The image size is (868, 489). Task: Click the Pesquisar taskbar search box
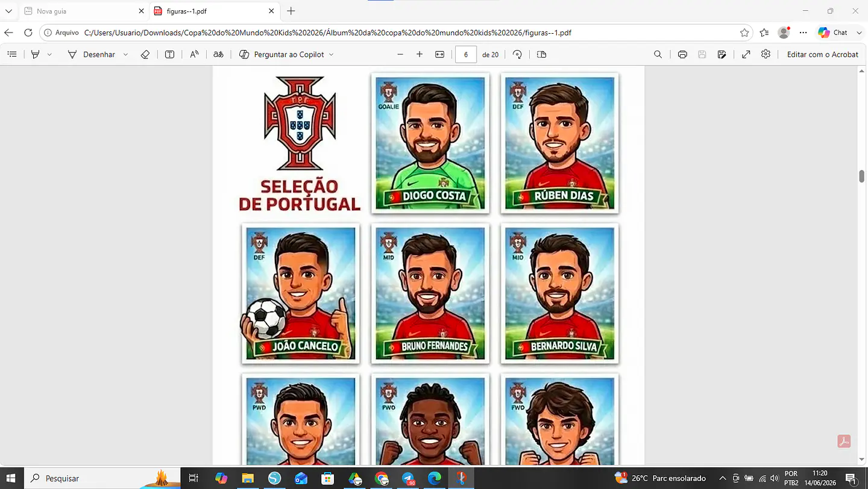(102, 478)
